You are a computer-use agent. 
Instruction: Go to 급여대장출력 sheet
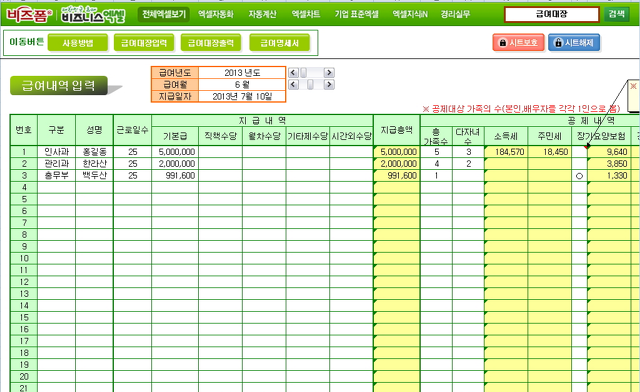click(211, 43)
